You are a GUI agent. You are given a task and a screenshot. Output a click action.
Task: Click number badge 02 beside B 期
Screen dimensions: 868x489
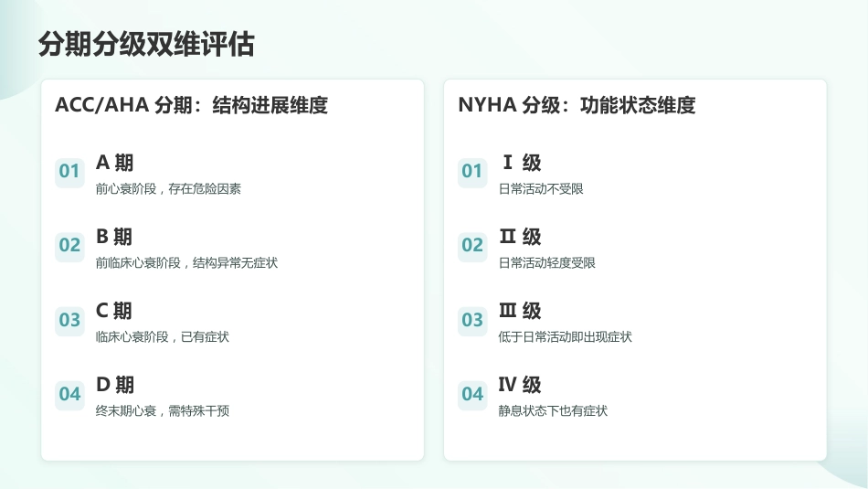click(x=69, y=247)
